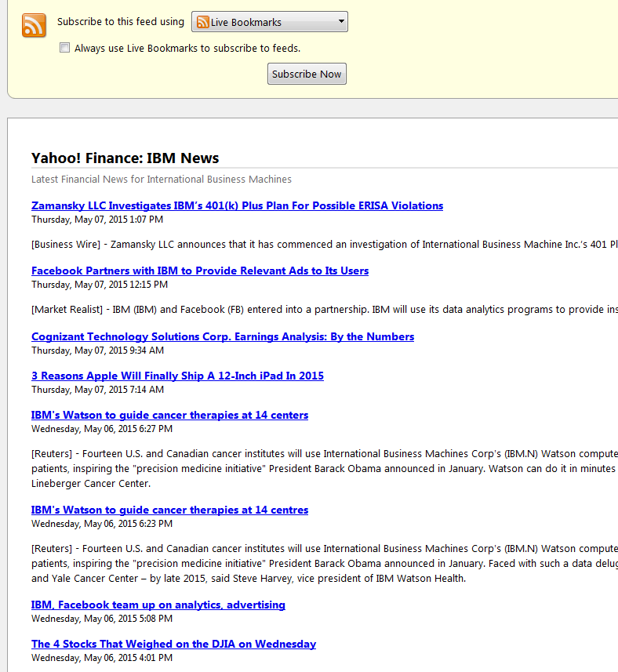Image resolution: width=618 pixels, height=672 pixels.
Task: Open 3 Reasons Apple 12-Inch iPad link
Action: coord(177,376)
